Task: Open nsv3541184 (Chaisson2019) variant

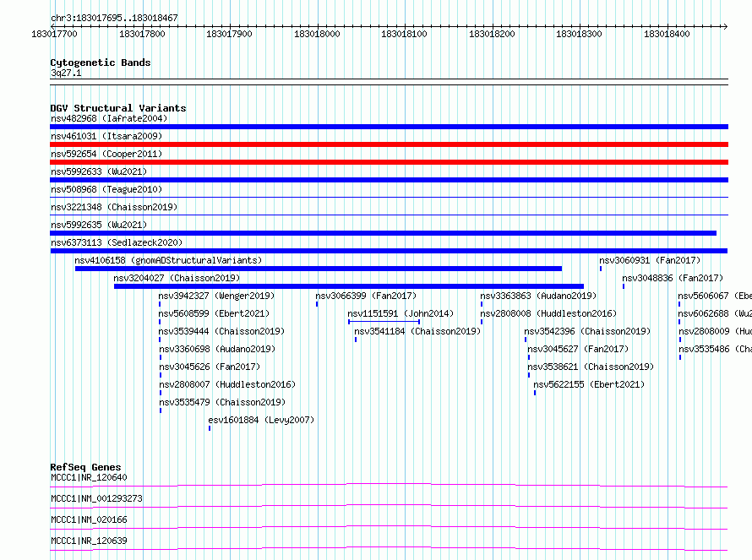Action: 417,331
